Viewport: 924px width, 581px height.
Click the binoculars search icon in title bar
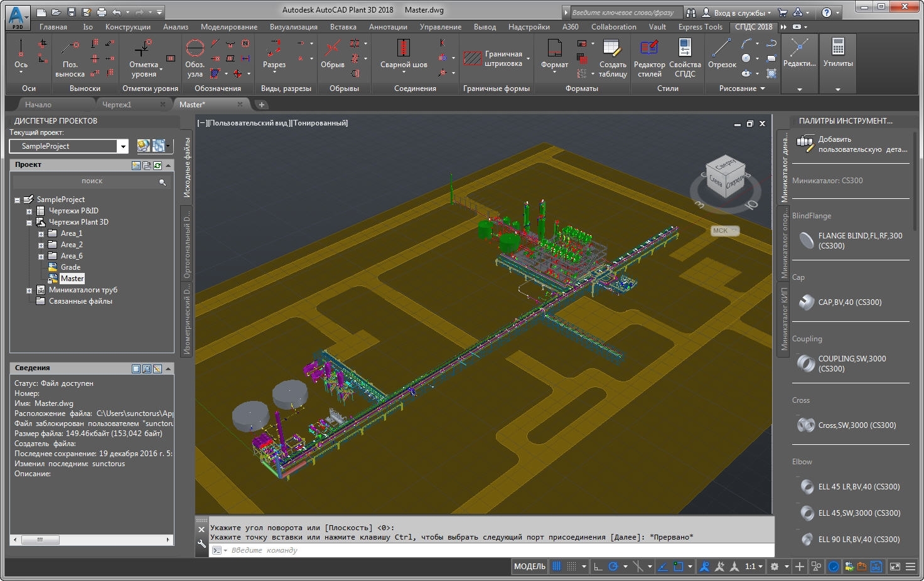690,12
